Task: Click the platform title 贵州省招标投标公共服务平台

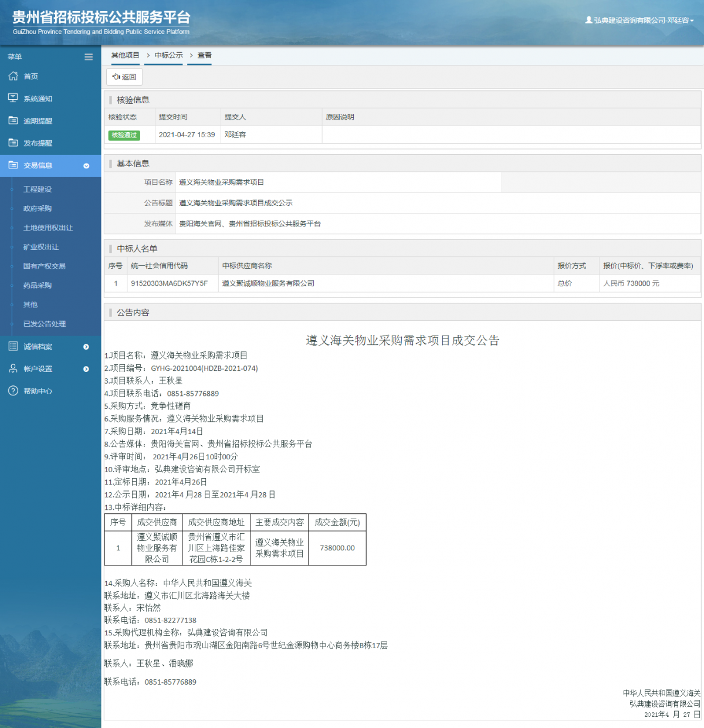Action: [101, 17]
